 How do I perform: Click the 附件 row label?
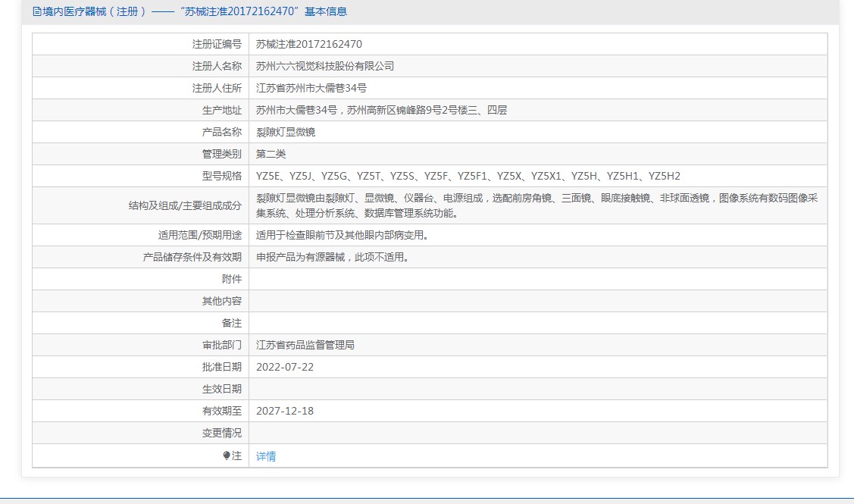231,279
